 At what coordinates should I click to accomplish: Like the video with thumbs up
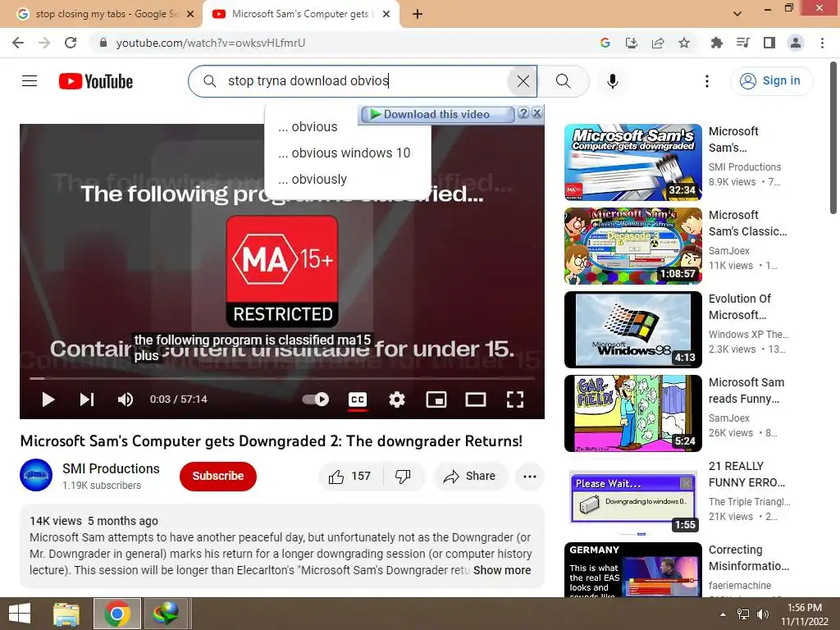(349, 476)
